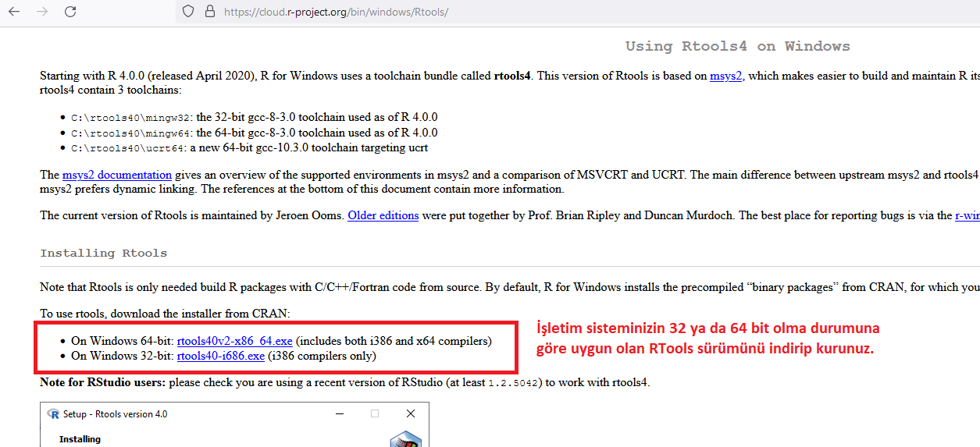Click the version number 1.2.5042
980x447 pixels.
click(x=515, y=383)
